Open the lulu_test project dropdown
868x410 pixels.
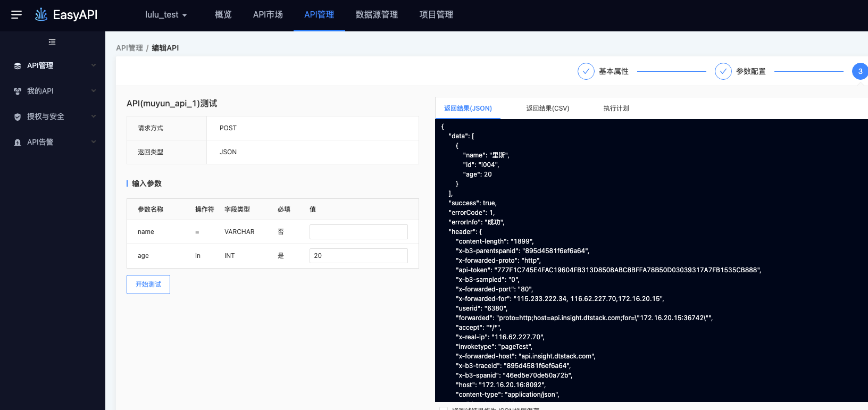(x=166, y=15)
